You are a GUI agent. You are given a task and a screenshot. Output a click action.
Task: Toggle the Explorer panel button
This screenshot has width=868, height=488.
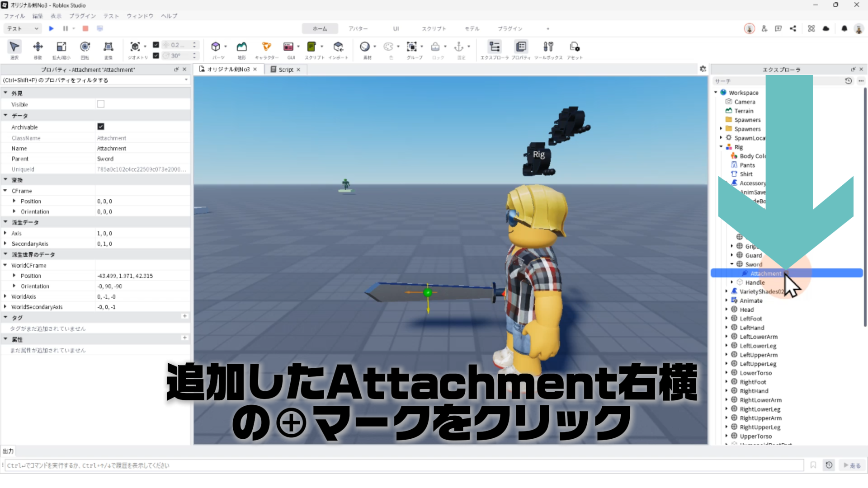click(x=495, y=47)
